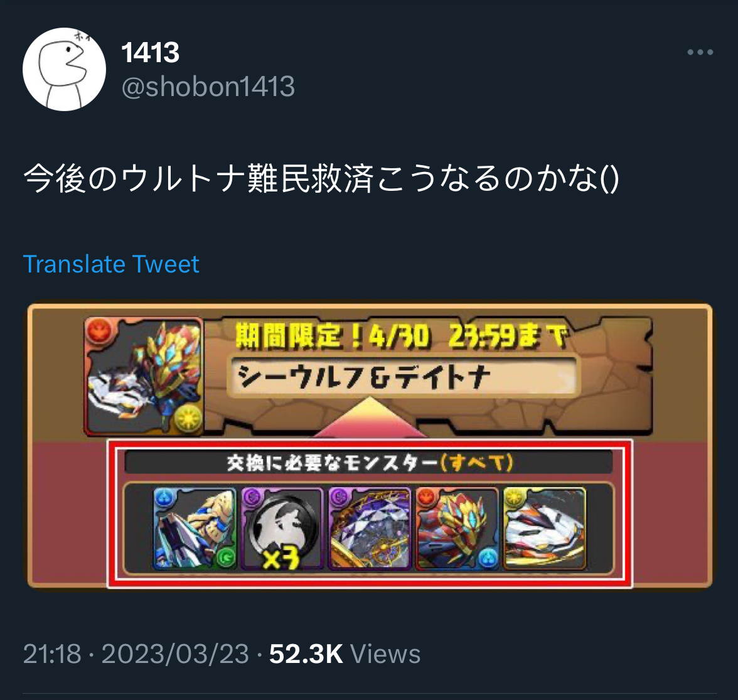Screen dimensions: 738x700
Task: Click the light attribute orb on reward portrait
Action: [x=188, y=417]
